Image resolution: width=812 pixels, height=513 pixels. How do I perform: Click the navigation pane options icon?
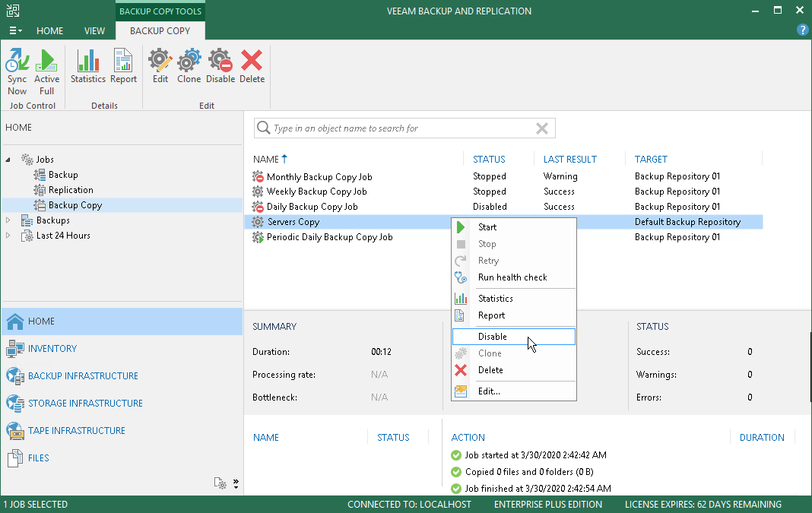click(x=220, y=483)
